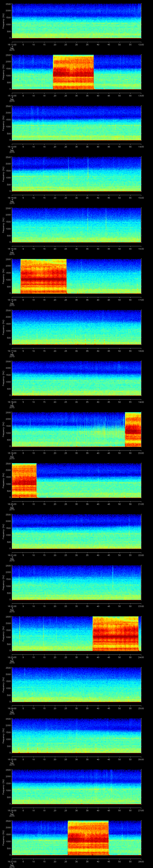Screen dimensions: 153x868
Task: Click the 16:11:00 start time label
Action: [12, 44]
